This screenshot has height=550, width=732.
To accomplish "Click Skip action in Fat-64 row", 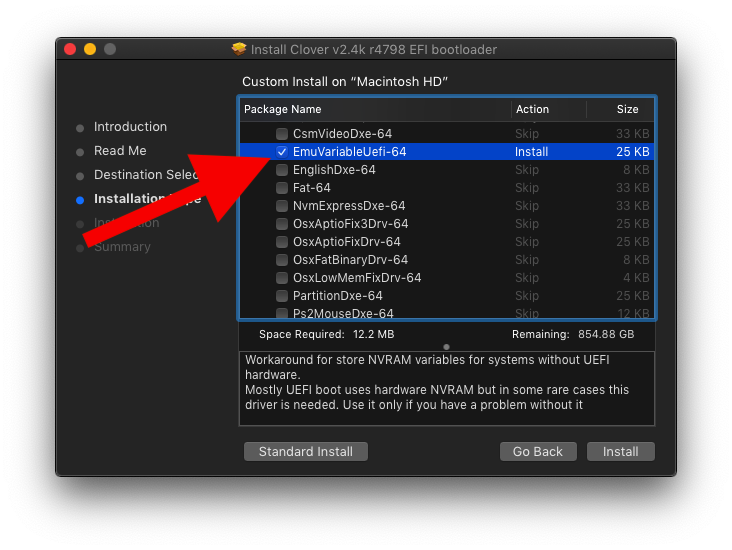I will 527,188.
